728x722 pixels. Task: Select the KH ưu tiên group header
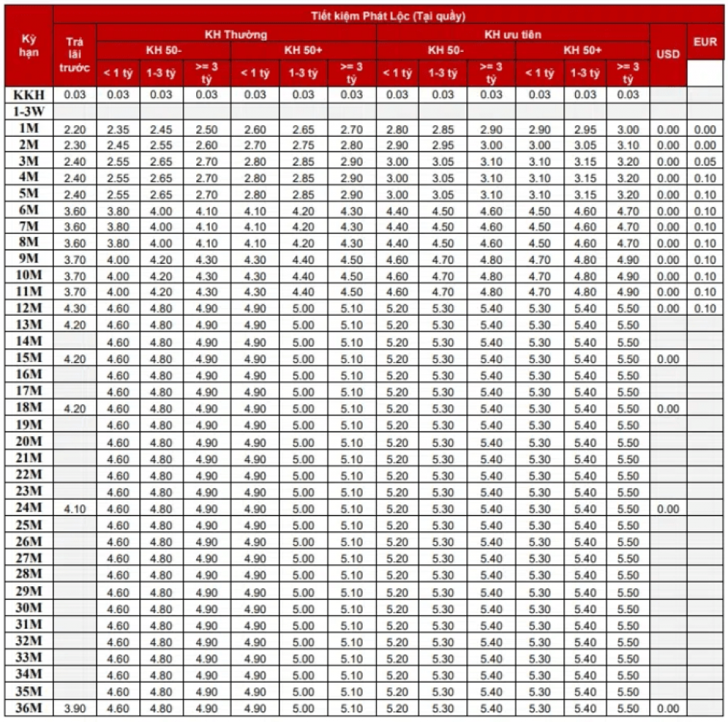513,34
